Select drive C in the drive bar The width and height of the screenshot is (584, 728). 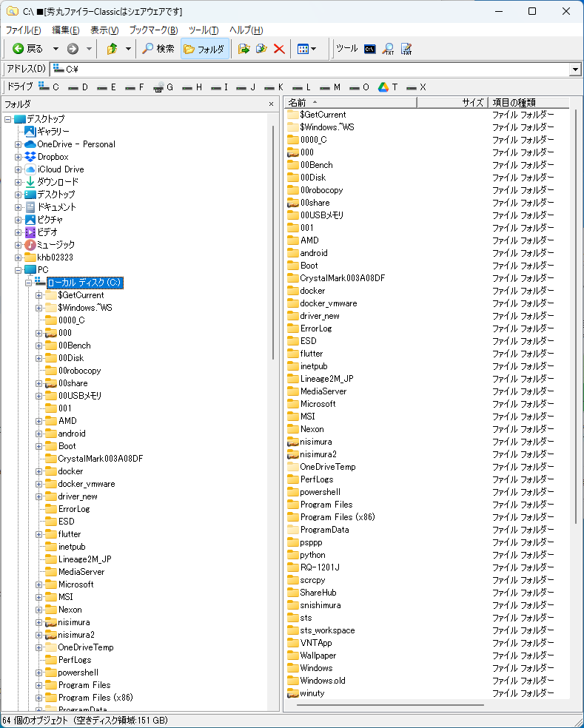click(50, 87)
